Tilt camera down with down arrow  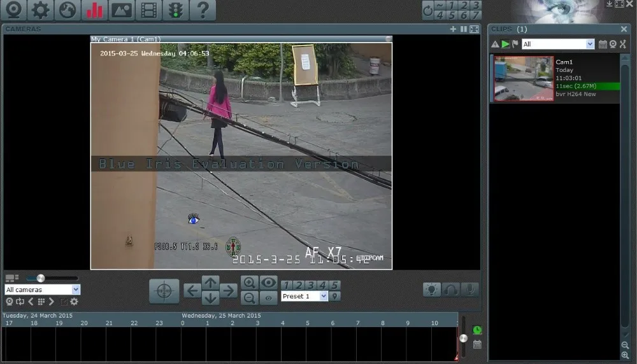210,298
